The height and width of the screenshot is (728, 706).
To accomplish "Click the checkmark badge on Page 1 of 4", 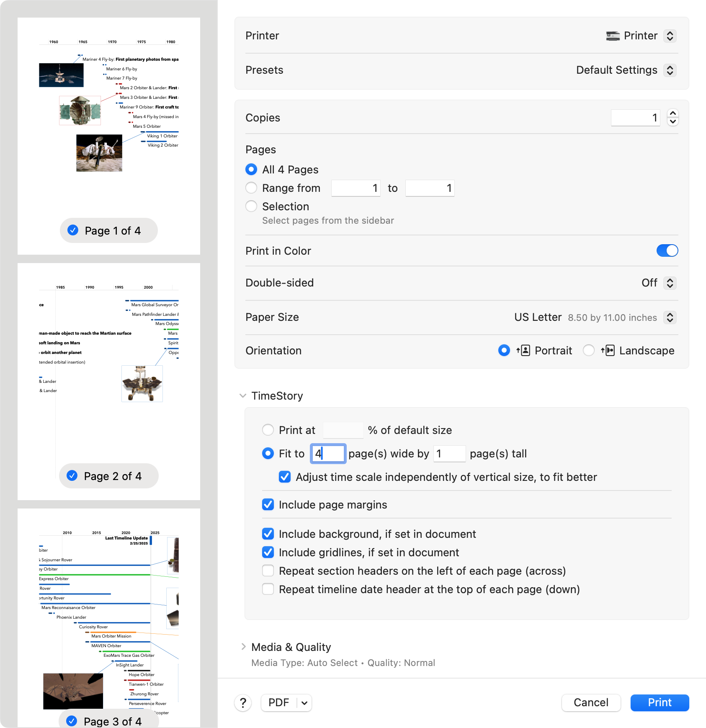I will tap(72, 230).
